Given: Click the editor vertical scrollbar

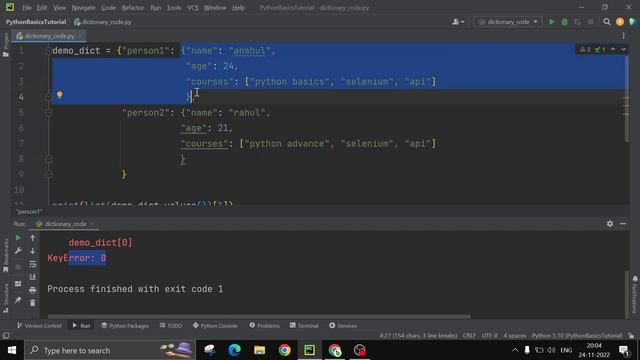Looking at the screenshot, I should point(626,99).
